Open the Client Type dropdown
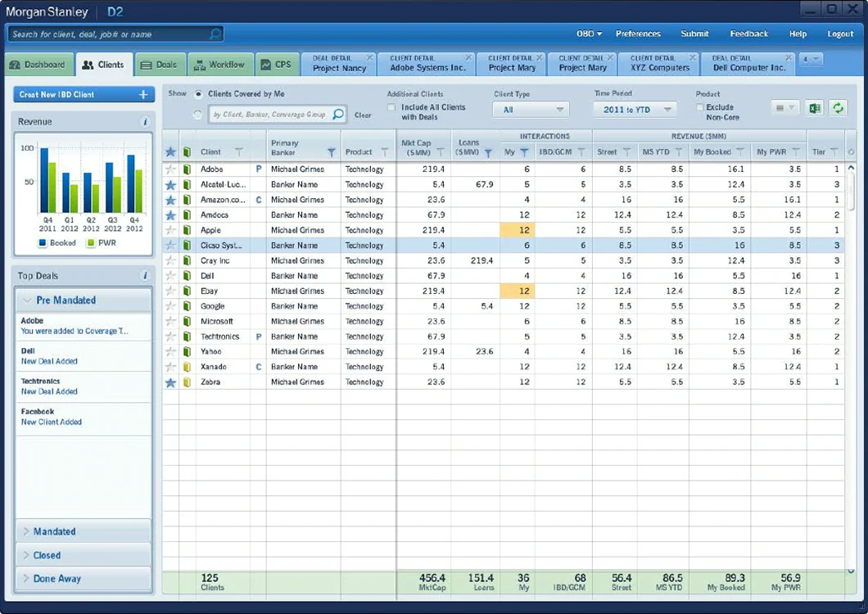 point(531,110)
